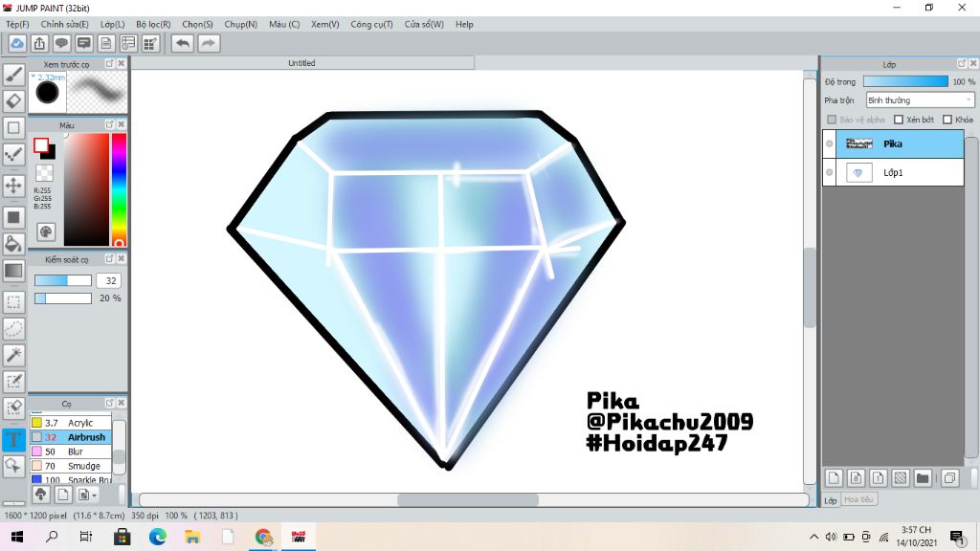This screenshot has height=551, width=980.
Task: Select the Shape rectangle tool
Action: tap(13, 128)
